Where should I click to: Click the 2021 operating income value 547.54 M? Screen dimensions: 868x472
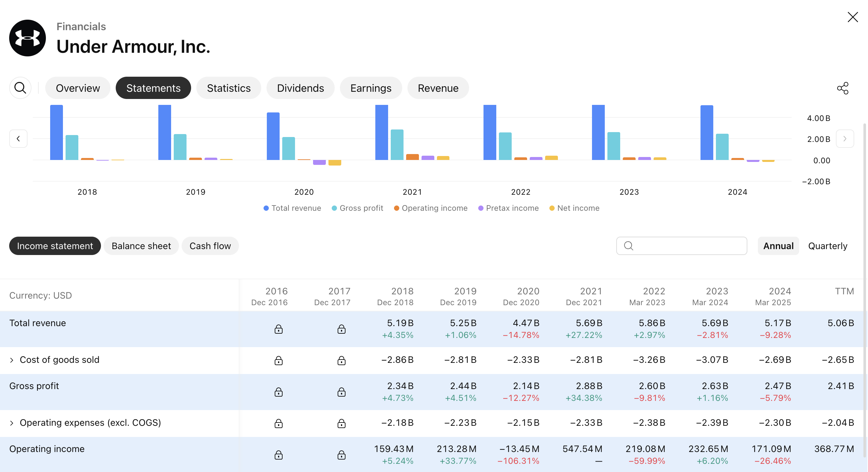582,449
